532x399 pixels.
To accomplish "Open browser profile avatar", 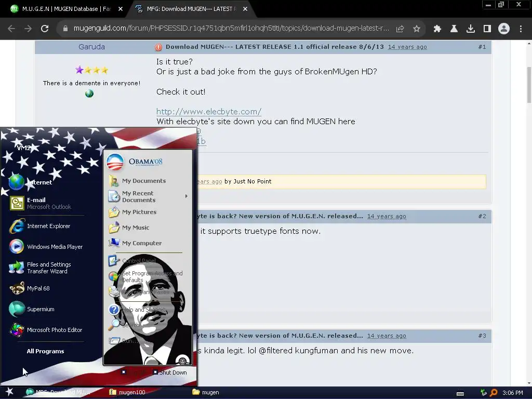I will click(x=504, y=29).
